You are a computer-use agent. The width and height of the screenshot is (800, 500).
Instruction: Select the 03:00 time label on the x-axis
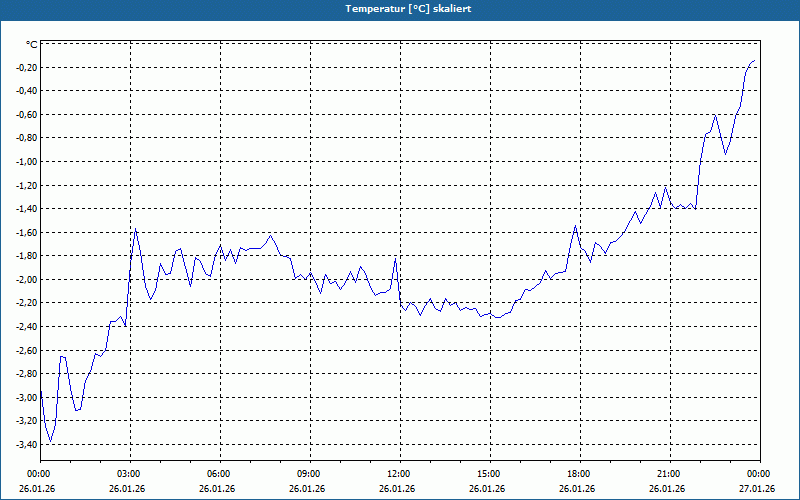click(131, 474)
